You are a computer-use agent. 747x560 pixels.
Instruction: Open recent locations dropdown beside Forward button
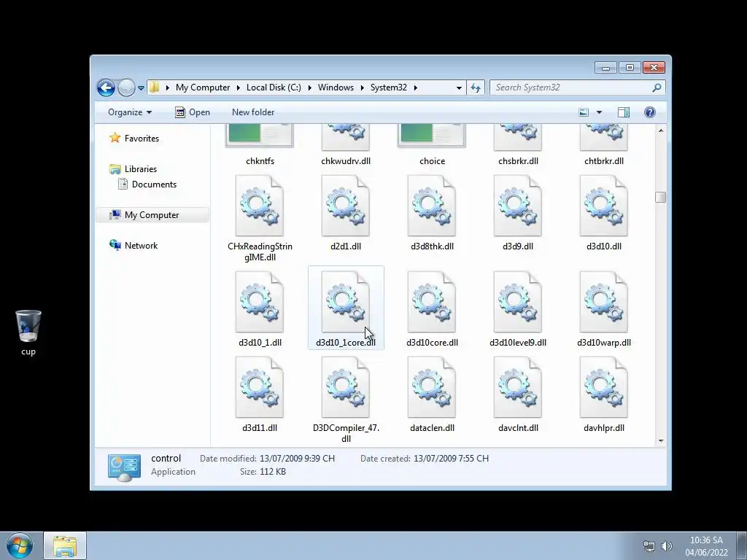point(141,88)
